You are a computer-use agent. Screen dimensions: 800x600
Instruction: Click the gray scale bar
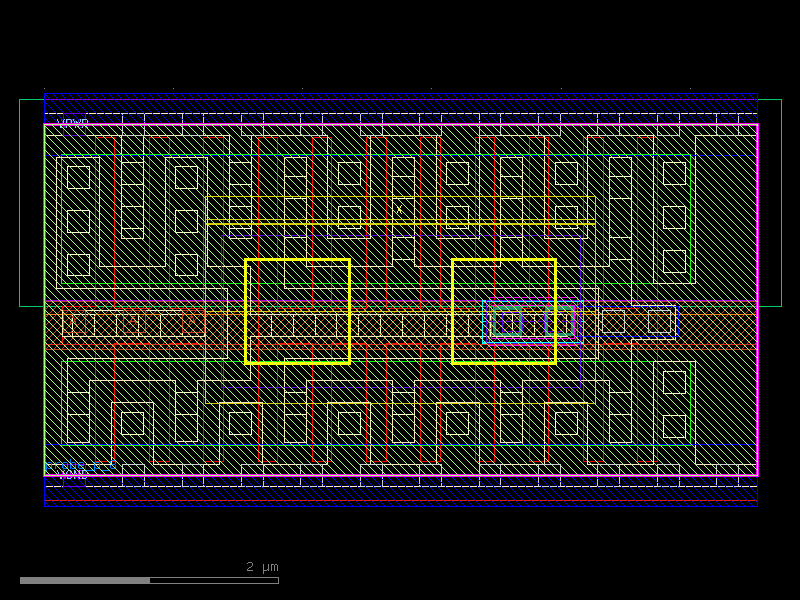(x=149, y=580)
